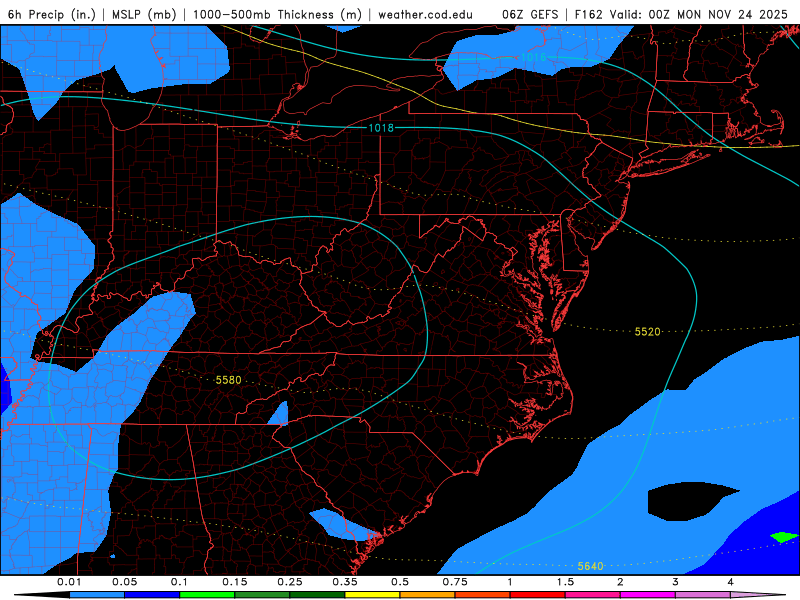Viewport: 800px width, 600px height.
Task: Click the 0.15 legend value
Action: (235, 582)
